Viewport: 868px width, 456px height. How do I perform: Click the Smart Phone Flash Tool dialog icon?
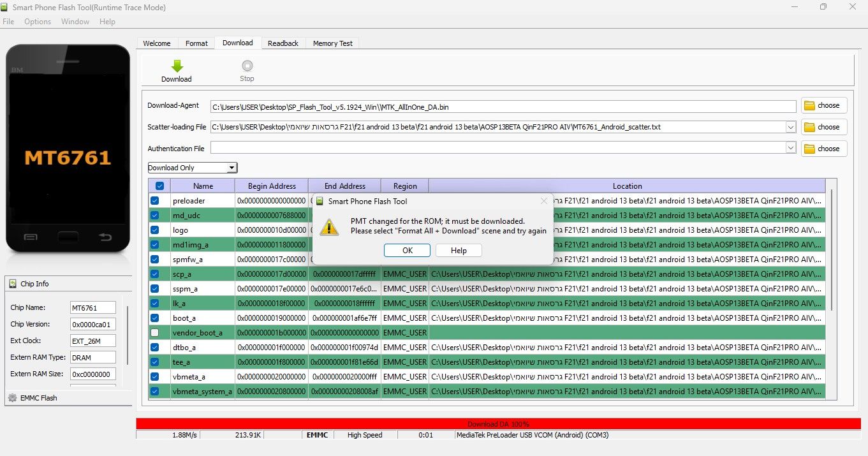tap(320, 201)
